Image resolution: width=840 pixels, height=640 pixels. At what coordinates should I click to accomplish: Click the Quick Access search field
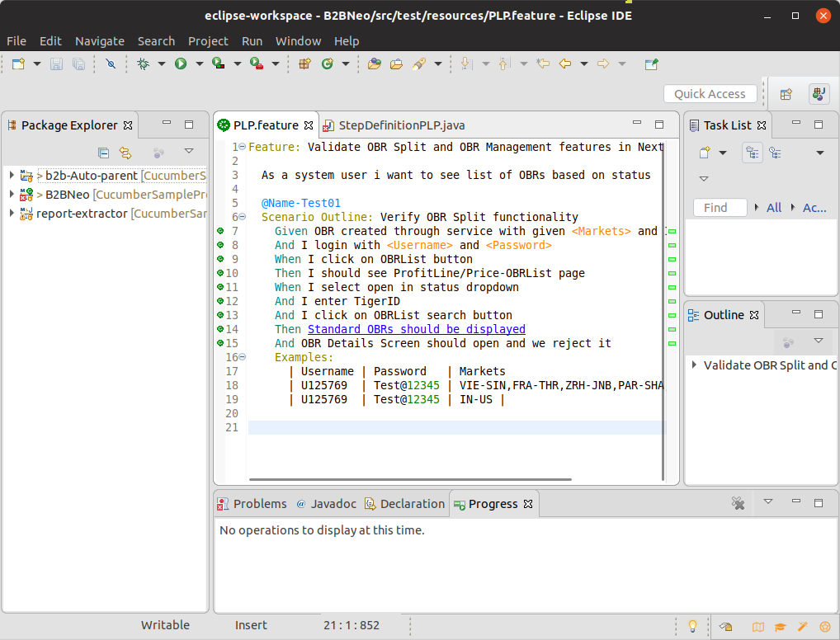pos(709,94)
